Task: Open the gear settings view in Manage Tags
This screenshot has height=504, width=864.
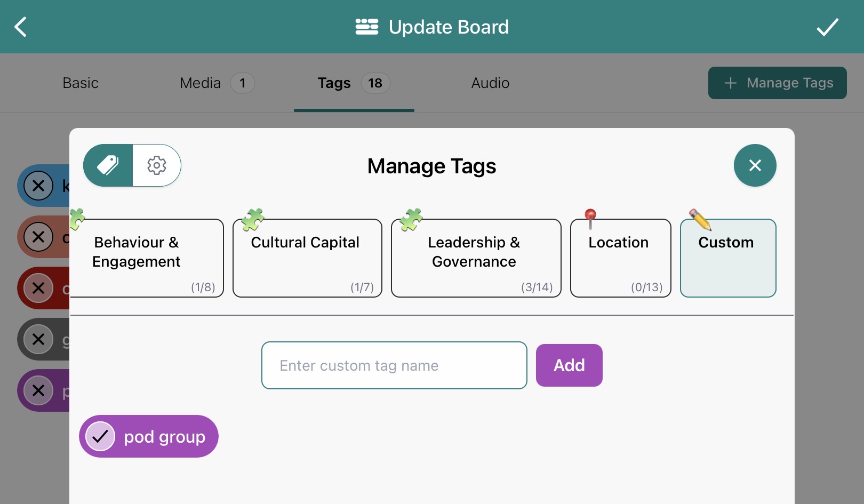Action: 156,165
